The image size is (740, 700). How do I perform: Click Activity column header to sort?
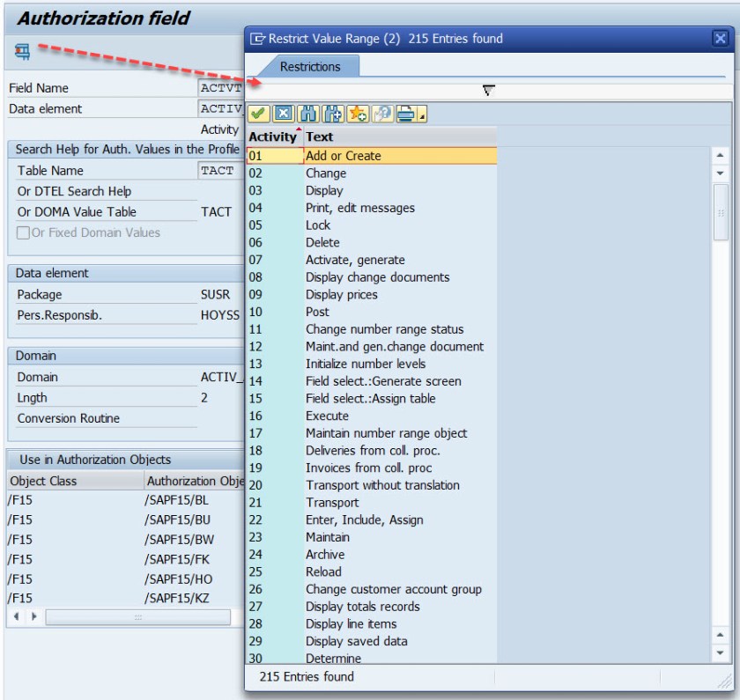pos(272,137)
